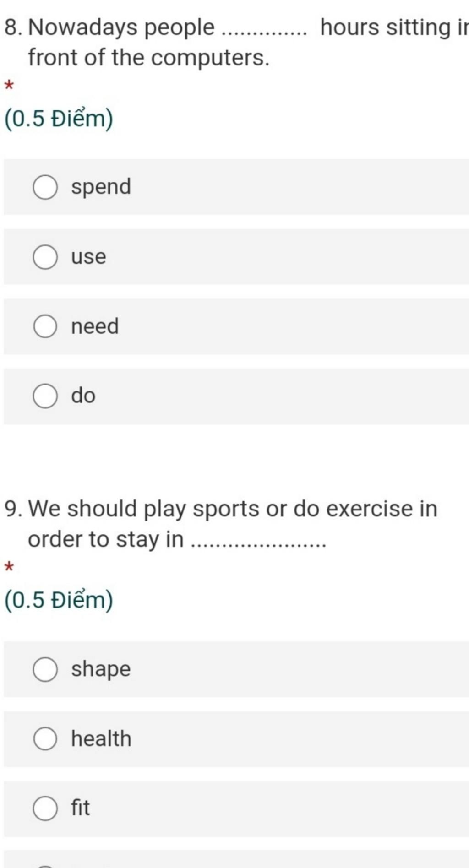Select the 'spend' radio button
469x868 pixels.
coord(45,187)
